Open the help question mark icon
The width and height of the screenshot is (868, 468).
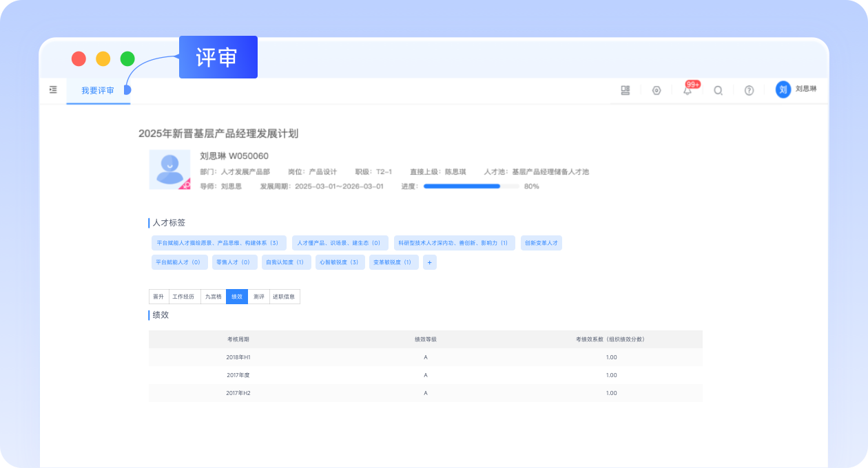pos(749,90)
